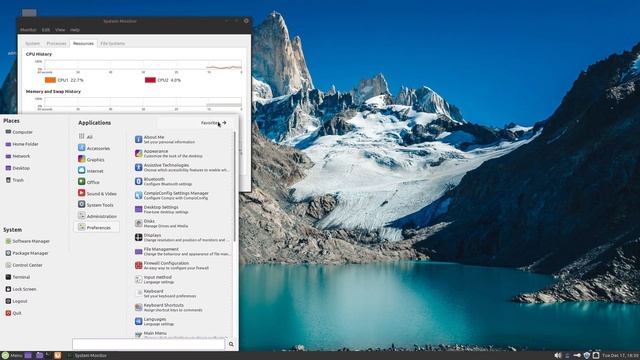Switch to Resources tab
The image size is (640, 360).
tap(83, 43)
